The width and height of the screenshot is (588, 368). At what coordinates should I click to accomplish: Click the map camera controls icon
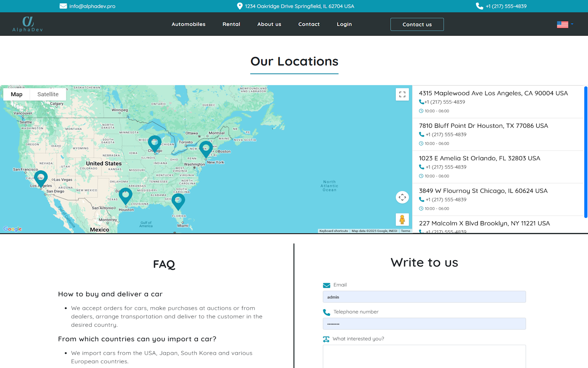[x=402, y=197]
